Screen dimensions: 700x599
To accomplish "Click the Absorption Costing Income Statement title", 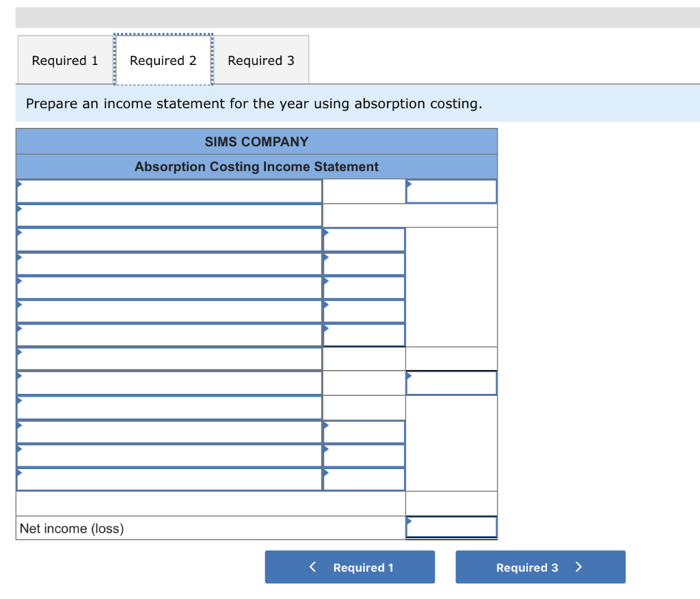I will (257, 167).
